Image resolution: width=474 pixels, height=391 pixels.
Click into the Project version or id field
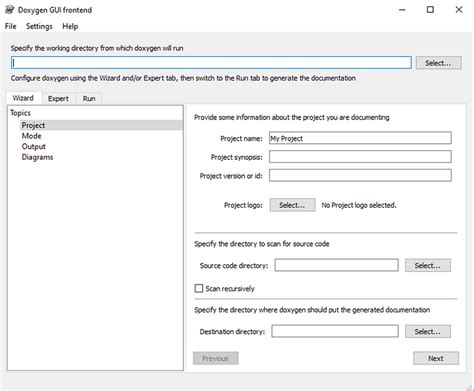click(360, 176)
